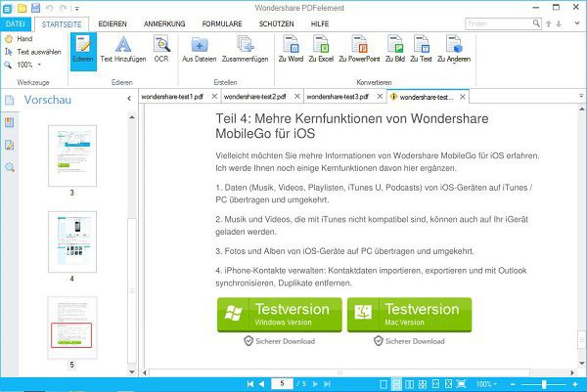This screenshot has height=392, width=587.
Task: Open the search sidebar icon
Action: (x=10, y=167)
